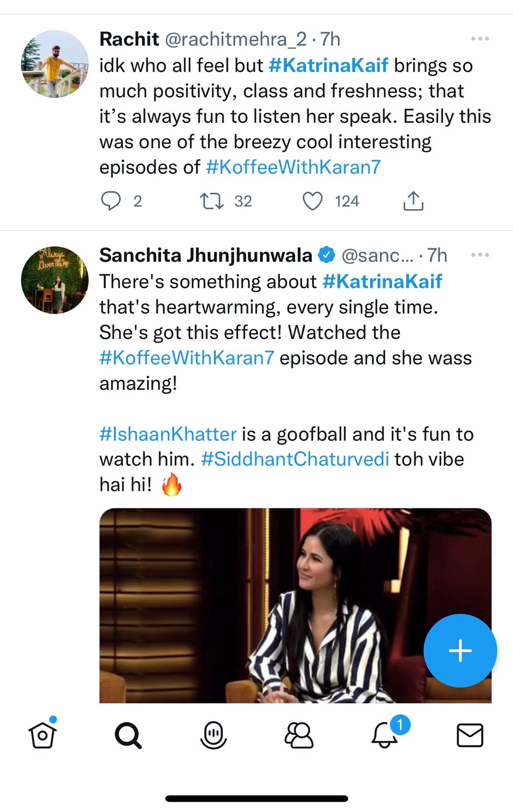
Task: Open more options on Sanchita's tweet
Action: [479, 255]
